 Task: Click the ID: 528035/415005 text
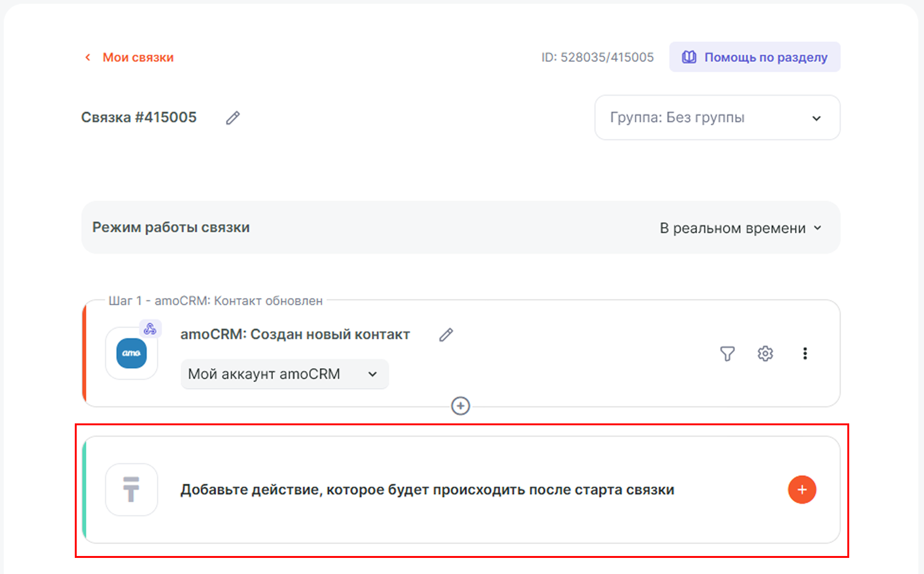tap(597, 57)
